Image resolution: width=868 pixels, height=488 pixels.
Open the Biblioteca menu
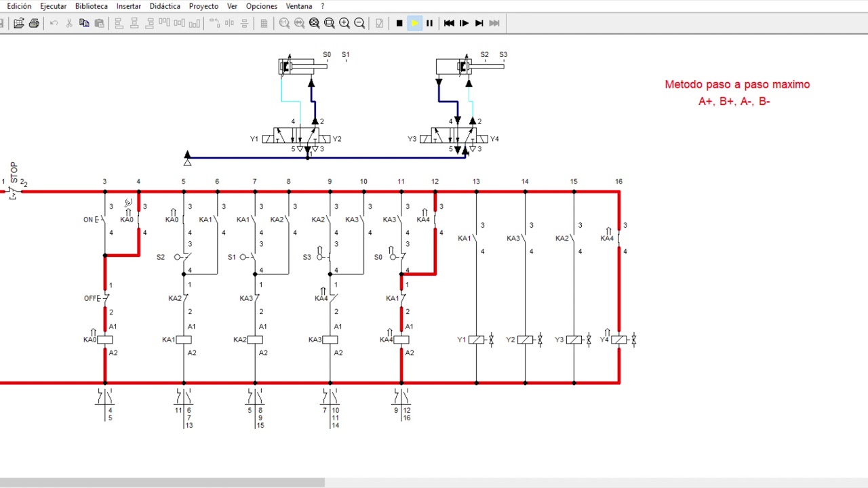click(x=92, y=6)
